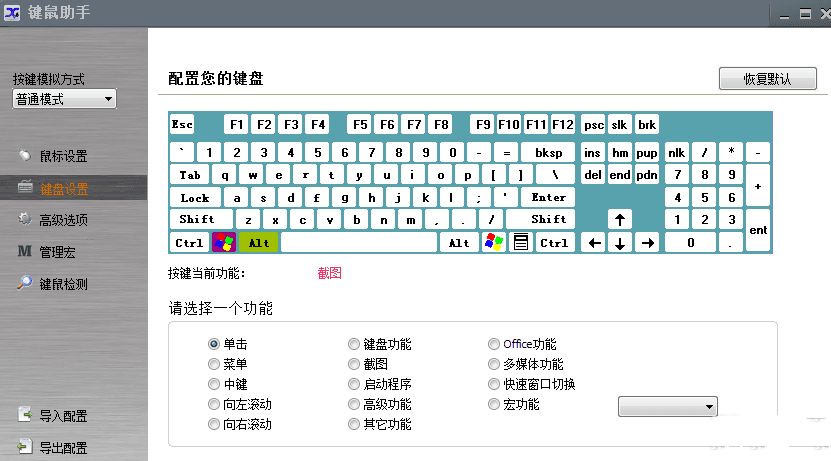Open 高级选项 in sidebar

[x=62, y=220]
